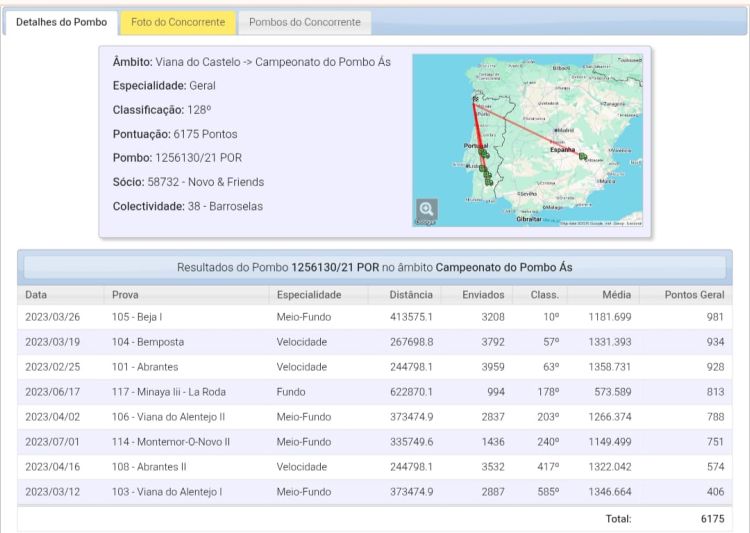Select the 104 - Bemposta race row
The image size is (750, 533).
pos(147,342)
